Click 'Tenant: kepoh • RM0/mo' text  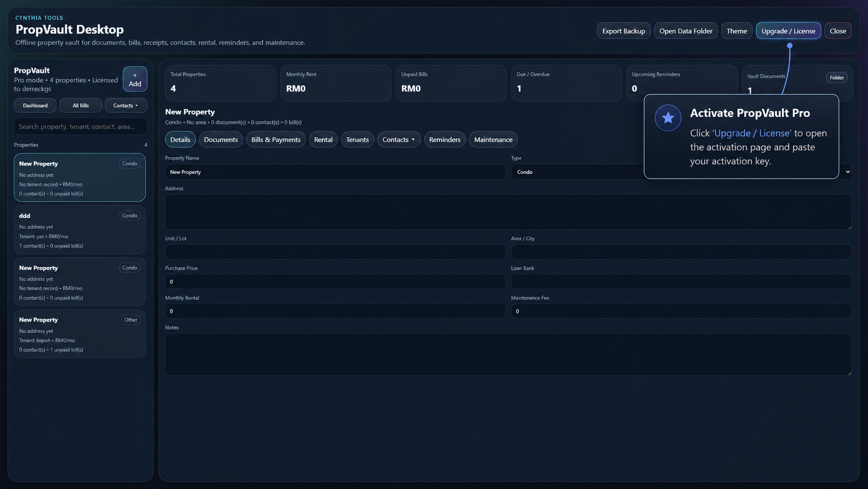[x=47, y=340]
